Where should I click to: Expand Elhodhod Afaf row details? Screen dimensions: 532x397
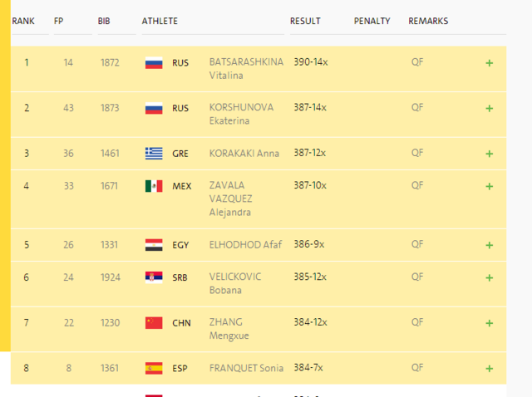click(489, 245)
